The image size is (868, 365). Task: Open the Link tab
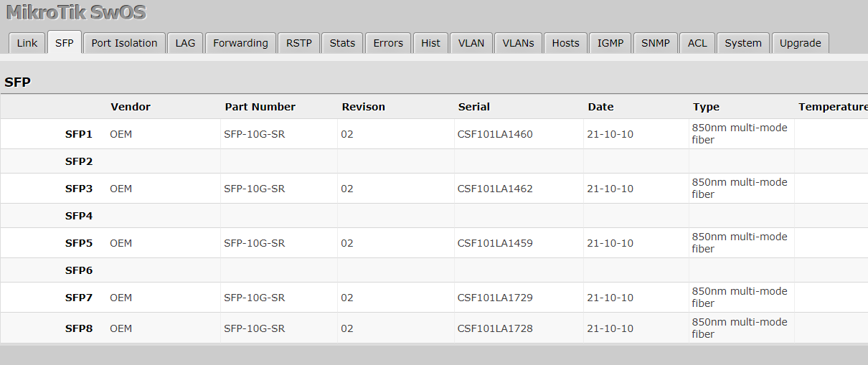pyautogui.click(x=27, y=43)
